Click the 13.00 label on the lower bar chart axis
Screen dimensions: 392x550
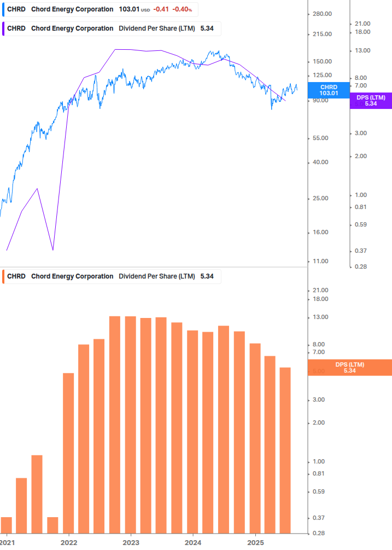pyautogui.click(x=320, y=317)
